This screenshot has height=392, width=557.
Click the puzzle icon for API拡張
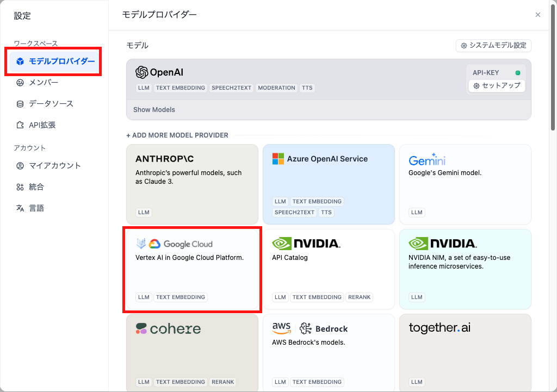tap(20, 125)
